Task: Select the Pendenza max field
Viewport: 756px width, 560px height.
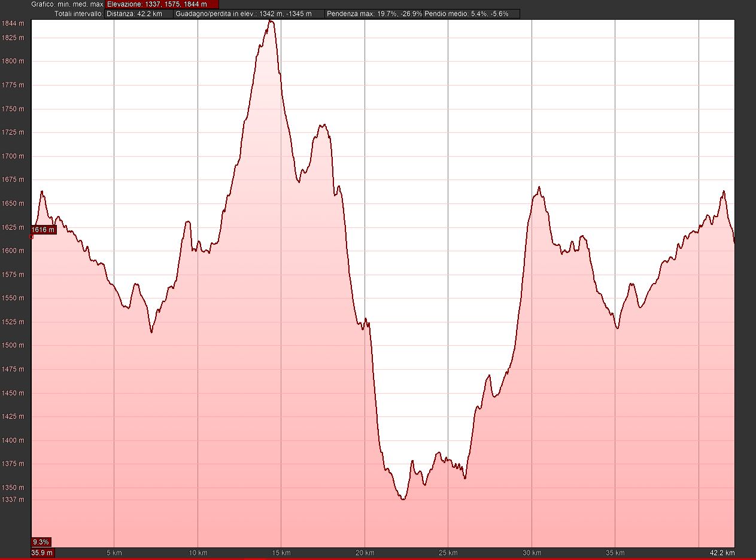Action: [375, 13]
